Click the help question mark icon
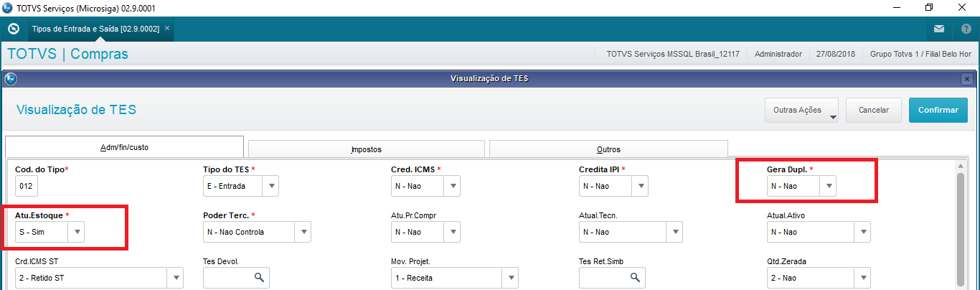Viewport: 980px width, 290px height. tap(966, 29)
